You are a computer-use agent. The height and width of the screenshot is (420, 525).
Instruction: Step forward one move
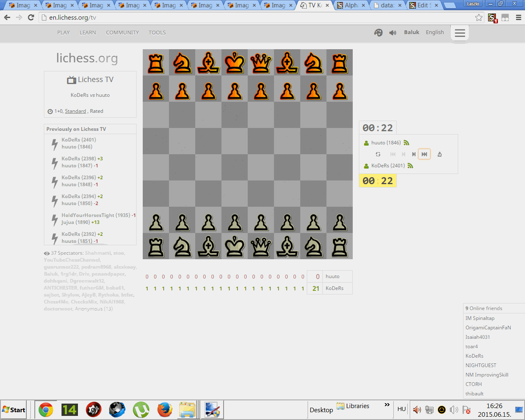point(413,154)
